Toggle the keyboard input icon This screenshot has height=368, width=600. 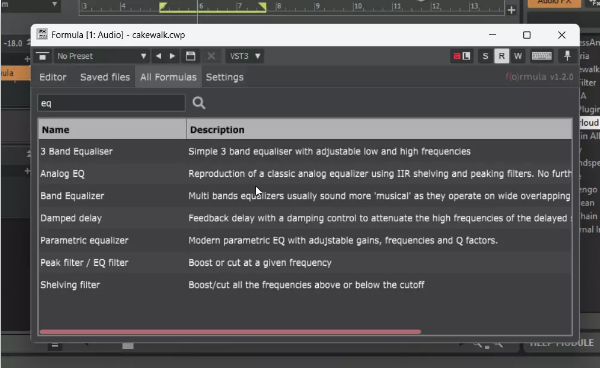pos(542,56)
